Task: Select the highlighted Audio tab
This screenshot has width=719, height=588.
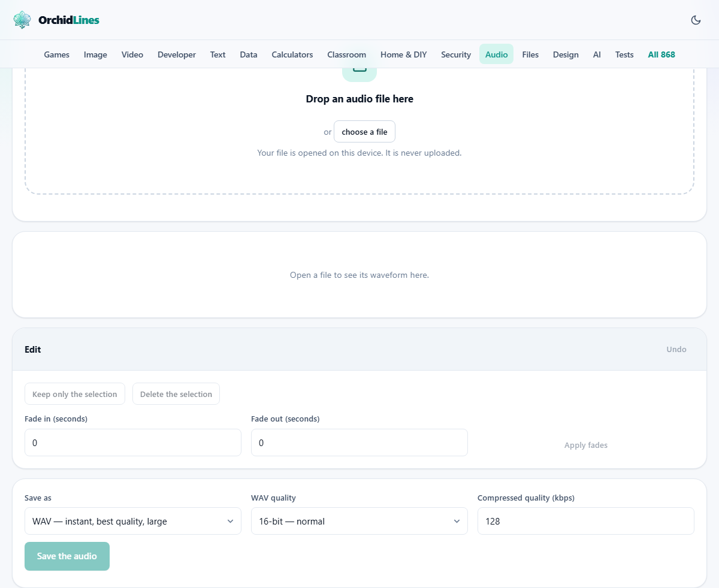Action: tap(496, 54)
